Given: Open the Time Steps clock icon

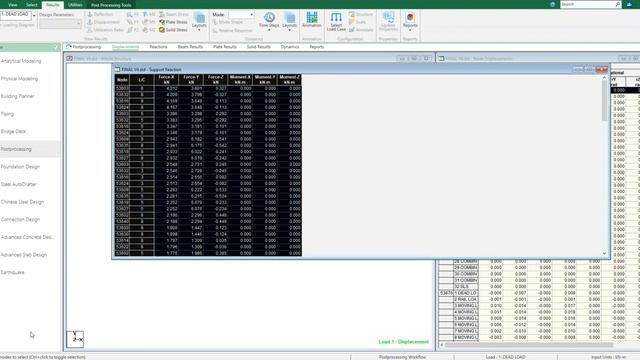Looking at the screenshot, I should pos(269,17).
